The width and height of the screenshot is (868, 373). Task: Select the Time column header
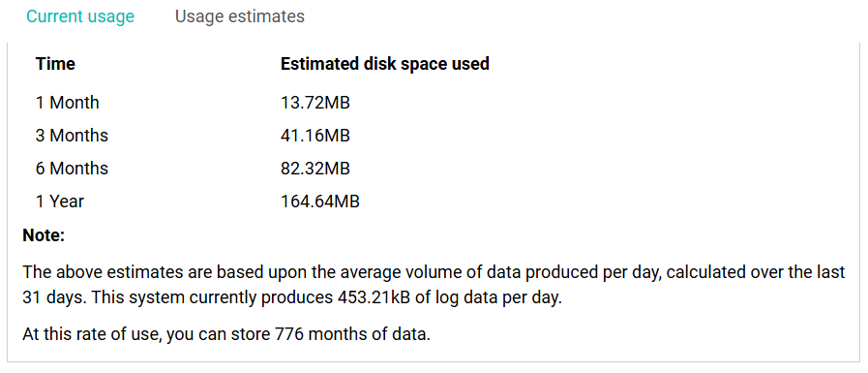(55, 64)
